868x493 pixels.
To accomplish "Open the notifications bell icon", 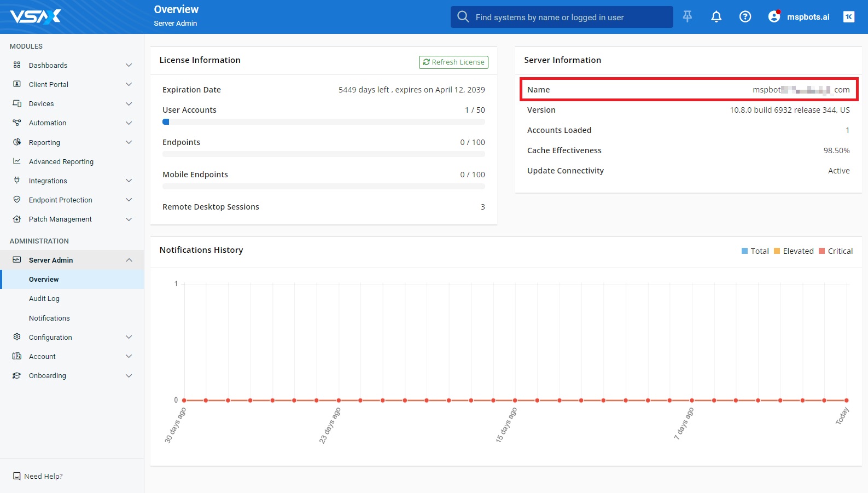I will point(716,16).
